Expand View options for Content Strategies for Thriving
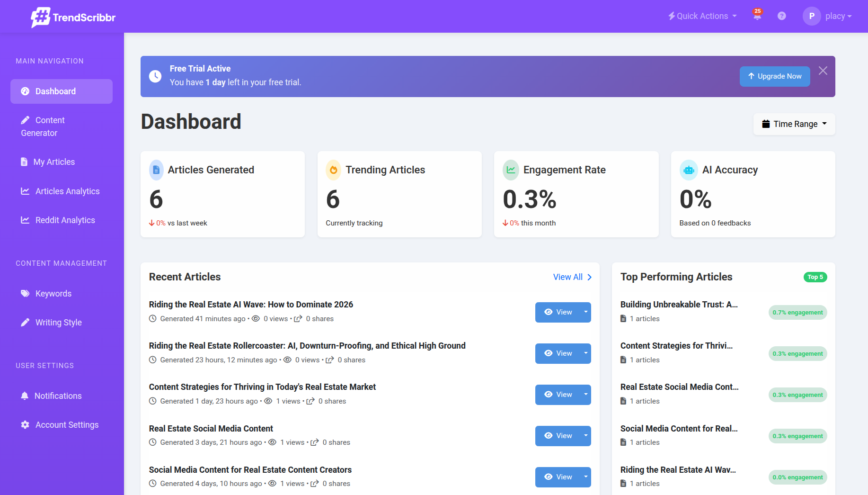 point(586,395)
